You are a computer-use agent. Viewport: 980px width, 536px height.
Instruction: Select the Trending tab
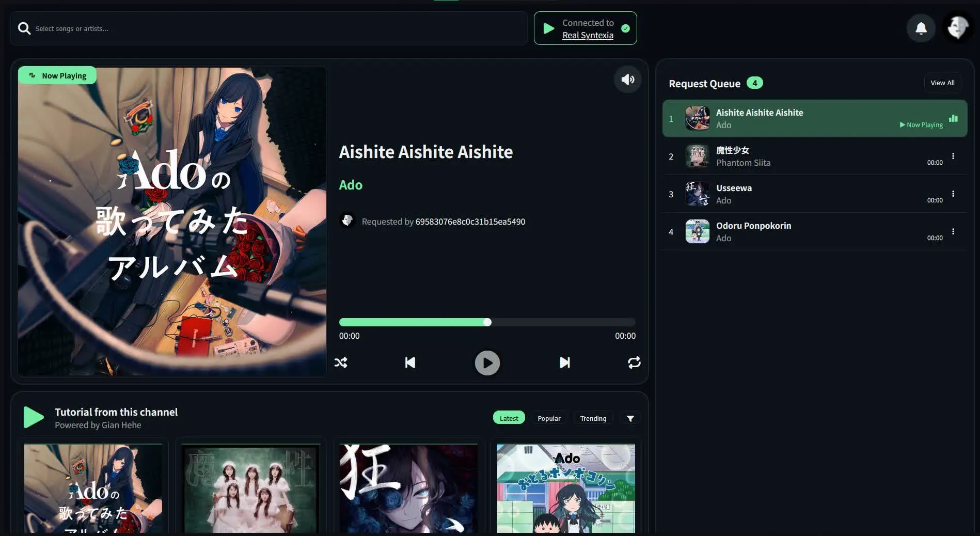[x=593, y=418]
